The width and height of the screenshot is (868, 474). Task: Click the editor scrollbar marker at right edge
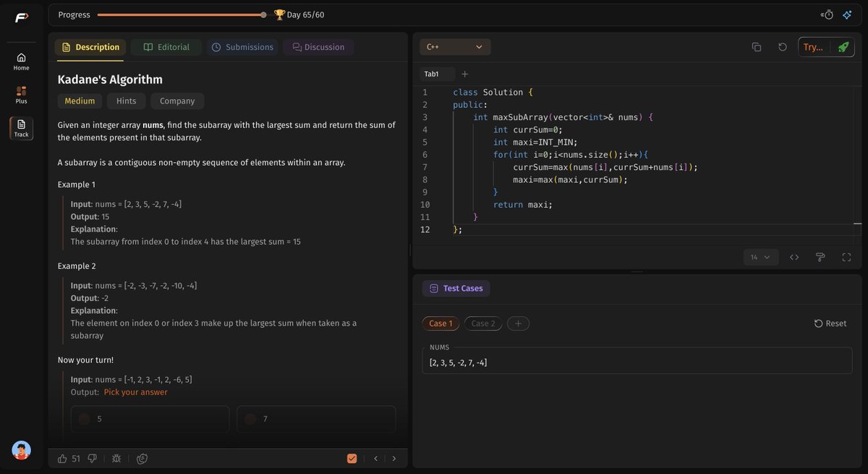coord(857,224)
